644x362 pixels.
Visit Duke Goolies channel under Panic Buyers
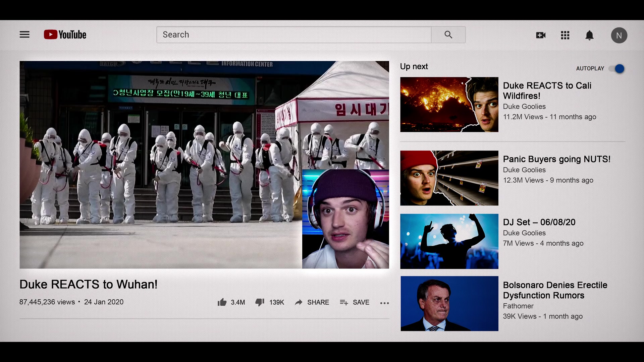524,170
